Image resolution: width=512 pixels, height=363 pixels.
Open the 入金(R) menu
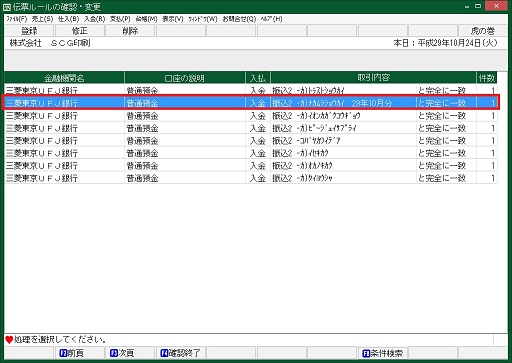[x=94, y=19]
